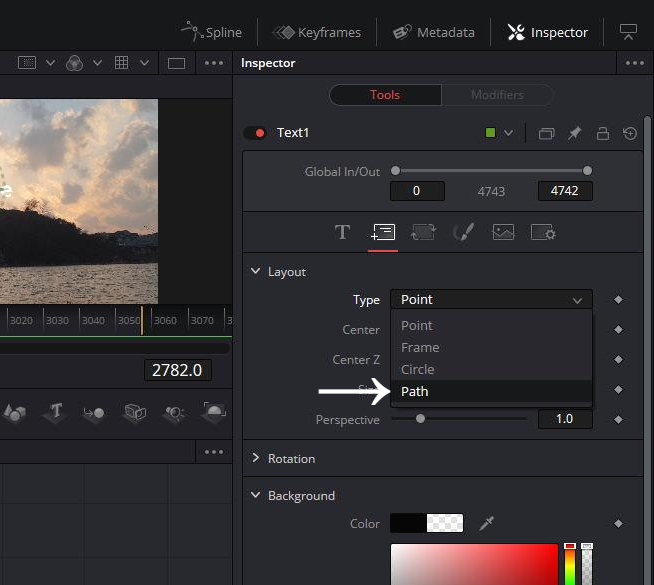Click the region of interest viewer icon
The image size is (654, 585).
coord(27,63)
